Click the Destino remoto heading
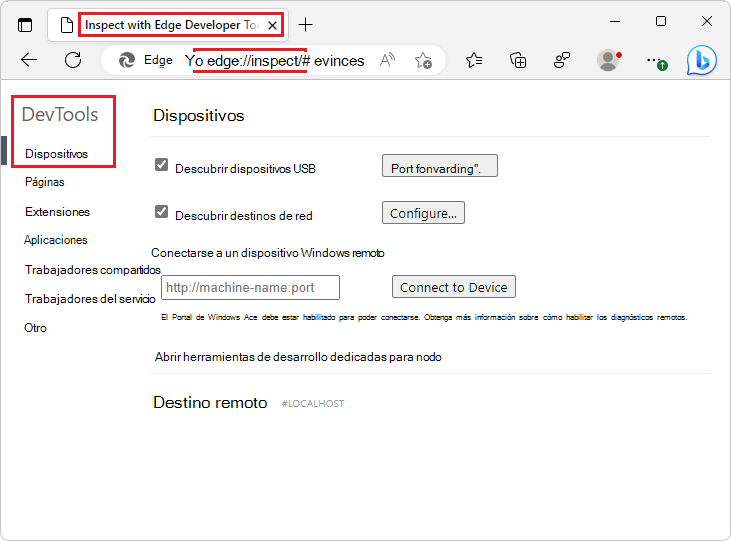 pyautogui.click(x=210, y=402)
